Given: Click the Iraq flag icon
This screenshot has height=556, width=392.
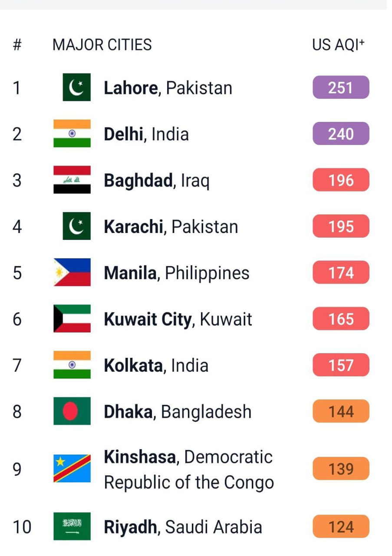Looking at the screenshot, I should (x=72, y=180).
